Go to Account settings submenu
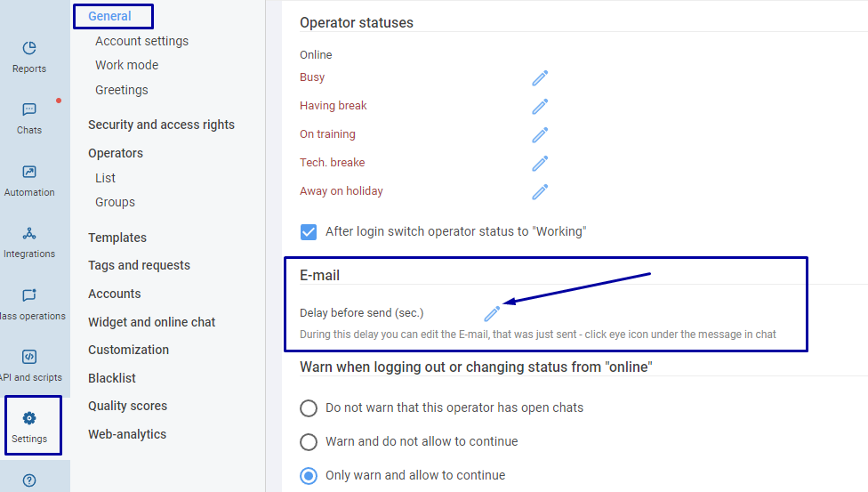 [141, 41]
